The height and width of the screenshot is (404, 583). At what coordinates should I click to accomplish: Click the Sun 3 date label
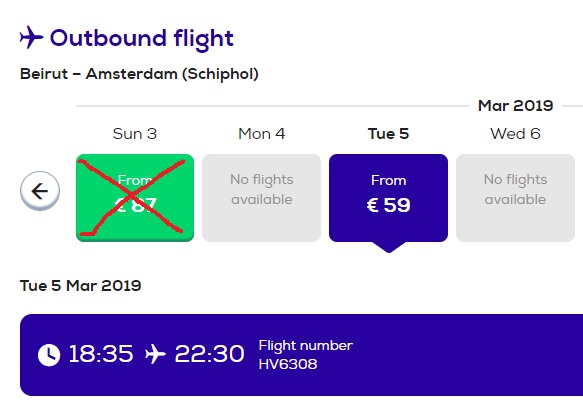(135, 134)
